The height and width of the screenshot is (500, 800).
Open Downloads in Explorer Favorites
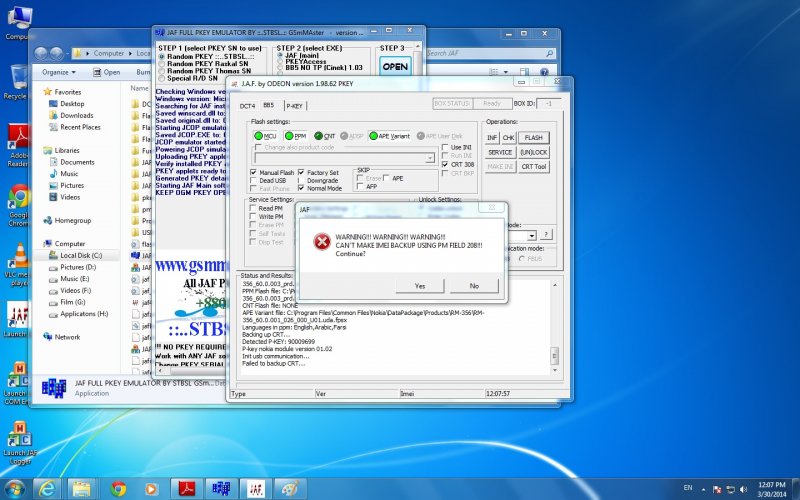(x=77, y=115)
